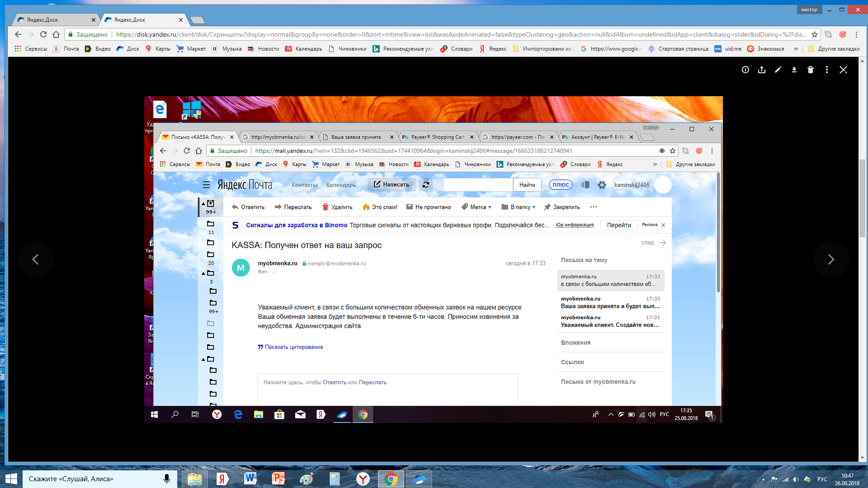Expand bookmarks bar overflow chevron
Viewport: 868px width, 488px height.
click(x=796, y=49)
